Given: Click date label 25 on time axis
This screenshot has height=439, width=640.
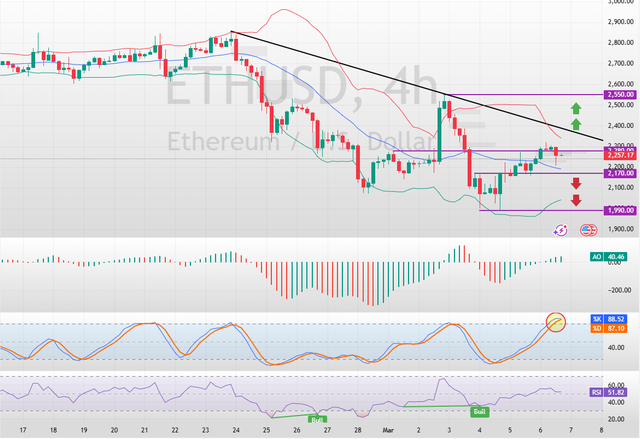Looking at the screenshot, I should click(266, 430).
